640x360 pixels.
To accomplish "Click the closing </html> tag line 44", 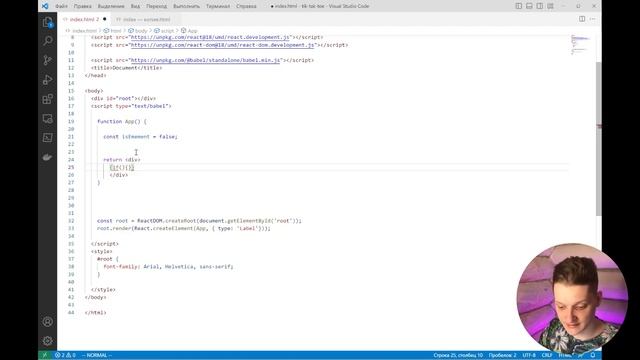I will 96,313.
